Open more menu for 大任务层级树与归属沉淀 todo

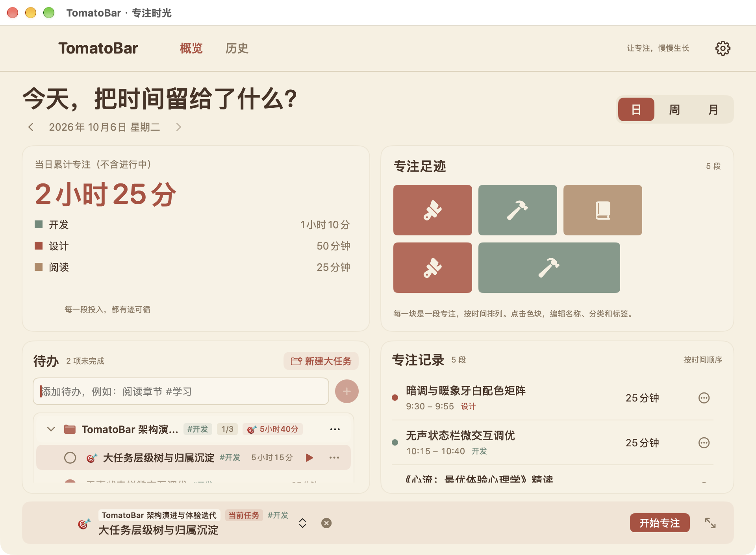pos(334,457)
